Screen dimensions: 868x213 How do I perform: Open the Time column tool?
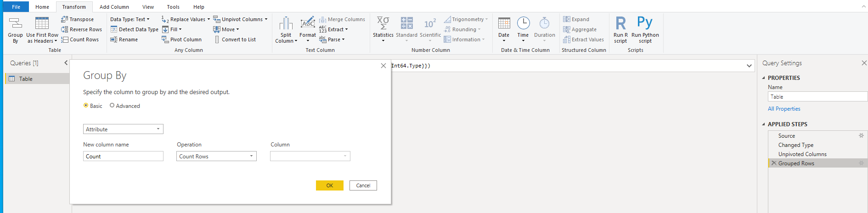tap(523, 30)
